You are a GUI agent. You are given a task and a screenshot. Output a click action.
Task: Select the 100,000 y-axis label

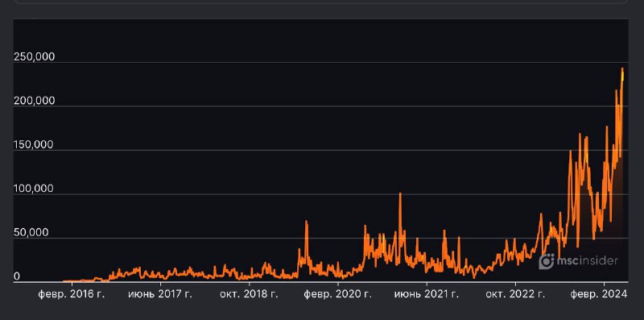click(34, 189)
